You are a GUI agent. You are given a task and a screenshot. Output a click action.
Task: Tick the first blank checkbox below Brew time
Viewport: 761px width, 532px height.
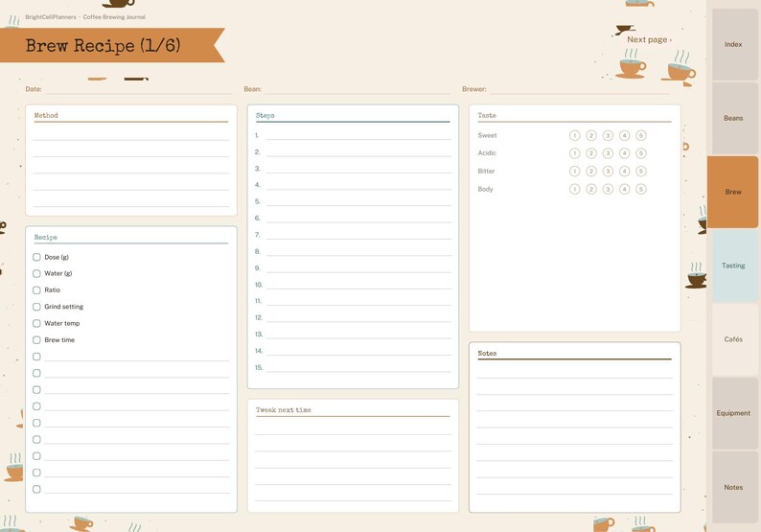coord(36,357)
